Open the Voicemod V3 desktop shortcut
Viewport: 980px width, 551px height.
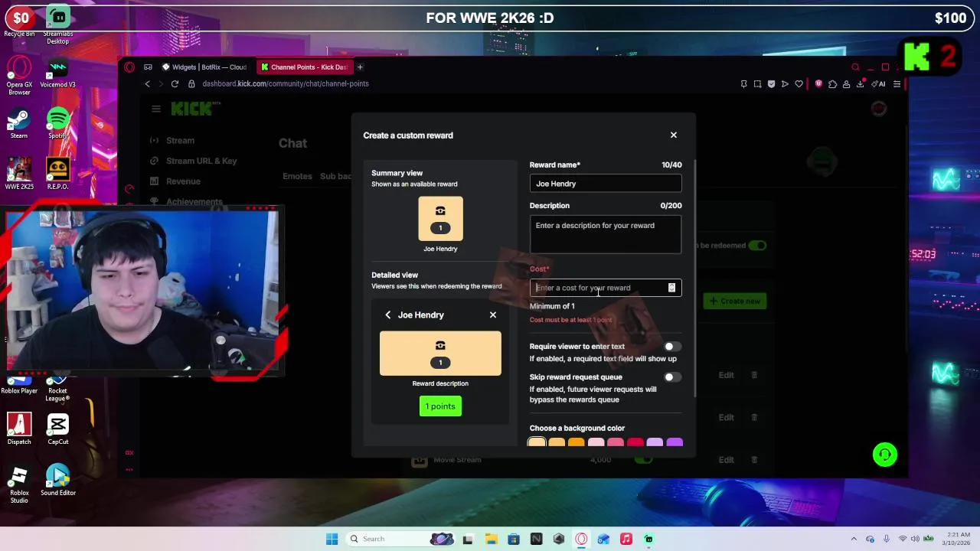point(58,73)
